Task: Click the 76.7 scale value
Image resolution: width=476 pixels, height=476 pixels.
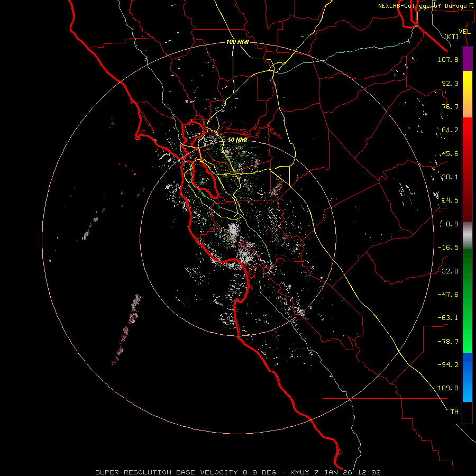Action: tap(450, 106)
